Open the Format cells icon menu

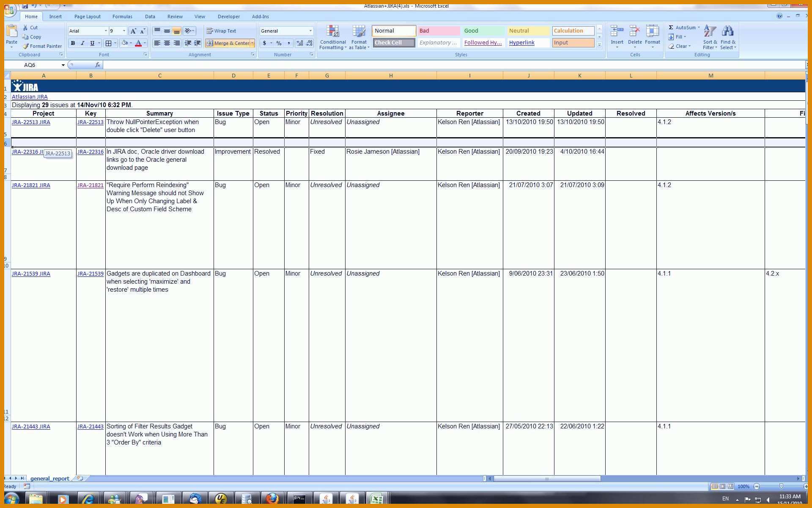point(653,36)
